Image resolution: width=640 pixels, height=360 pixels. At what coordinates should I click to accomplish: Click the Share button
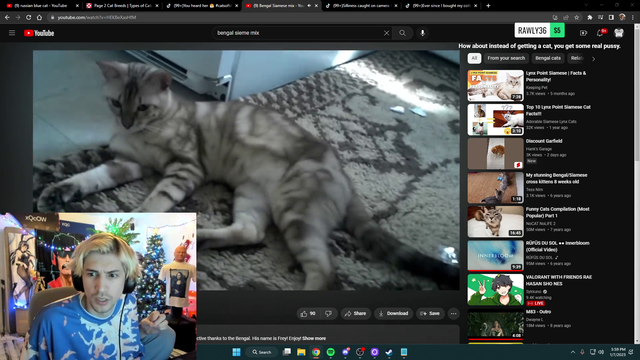point(356,313)
